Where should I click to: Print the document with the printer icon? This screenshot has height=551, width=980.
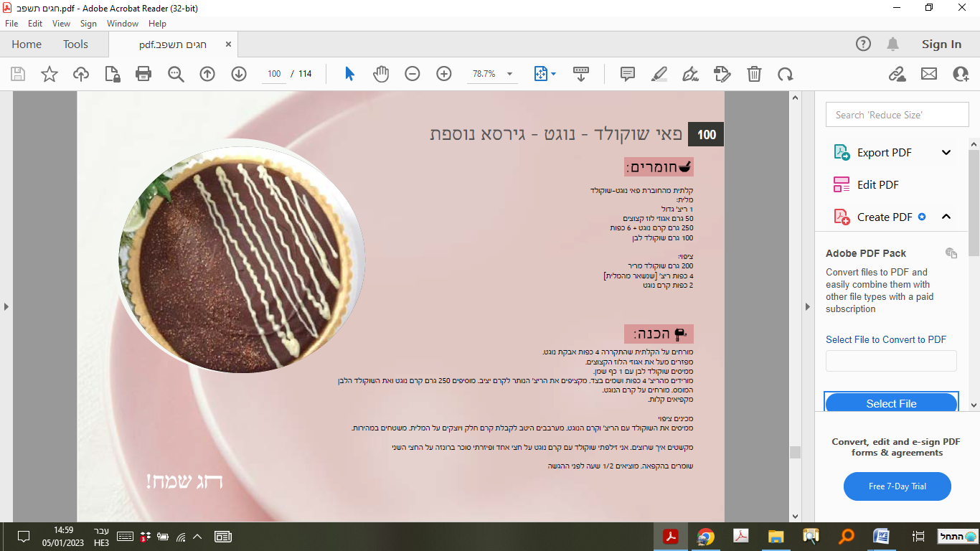[x=143, y=74]
